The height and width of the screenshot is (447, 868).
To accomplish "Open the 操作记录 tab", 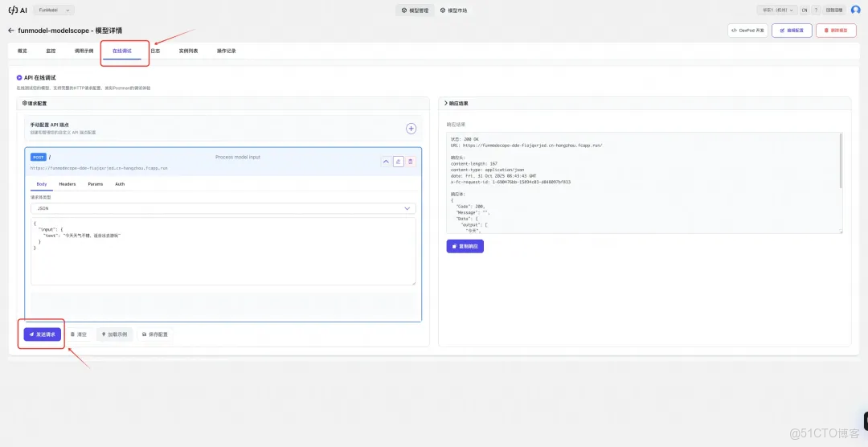I will (227, 51).
